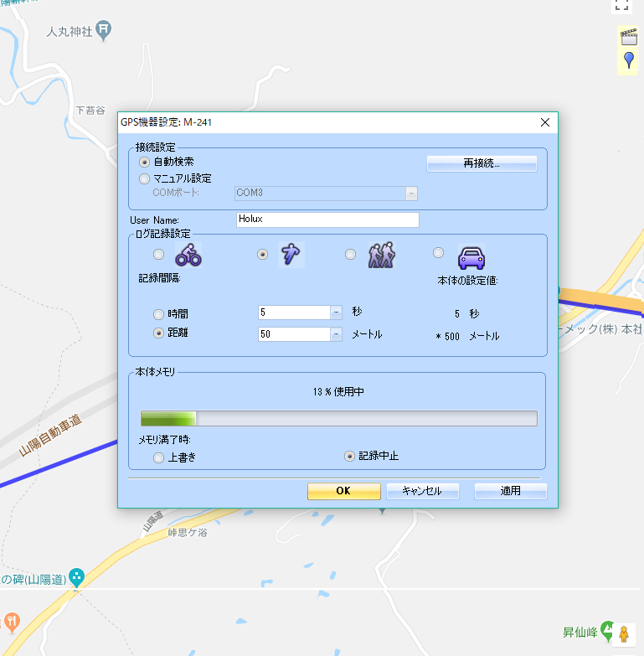Select 記録中止 stop recording radio
The height and width of the screenshot is (656, 644).
[349, 456]
